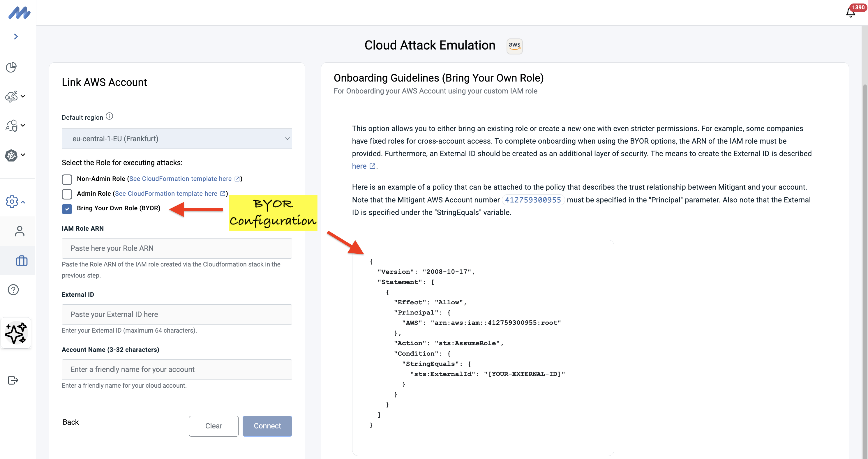Open the briefcase accounts sidebar icon
This screenshot has height=459, width=868.
click(22, 260)
